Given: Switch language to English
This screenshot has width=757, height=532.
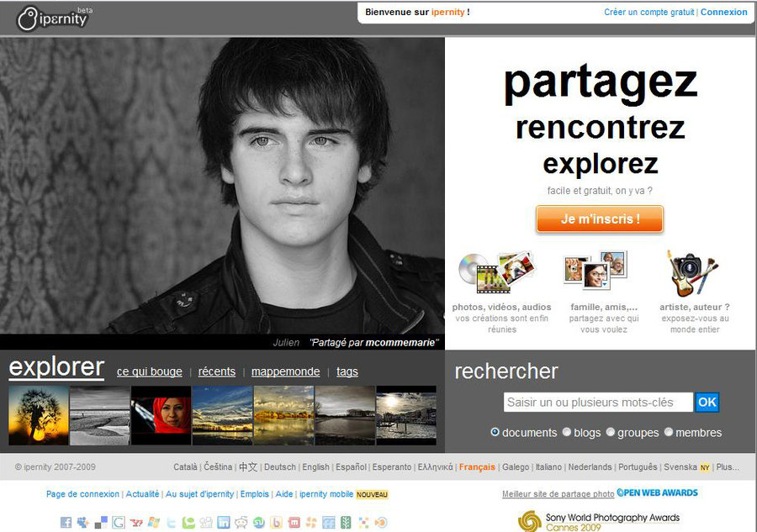Looking at the screenshot, I should (315, 467).
